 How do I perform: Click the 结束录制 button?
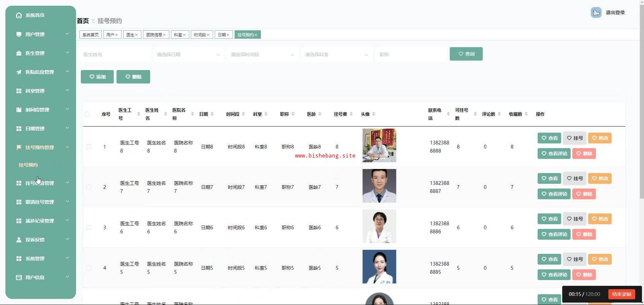621,294
